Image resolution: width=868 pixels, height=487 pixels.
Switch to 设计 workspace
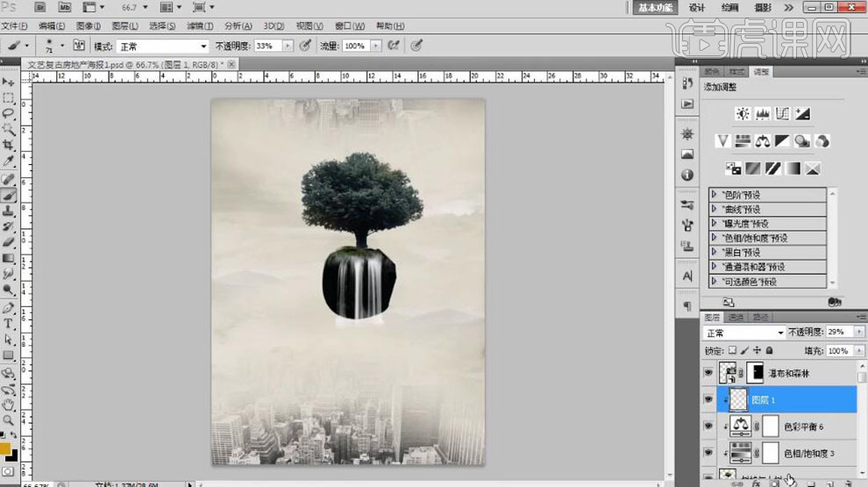pos(696,7)
